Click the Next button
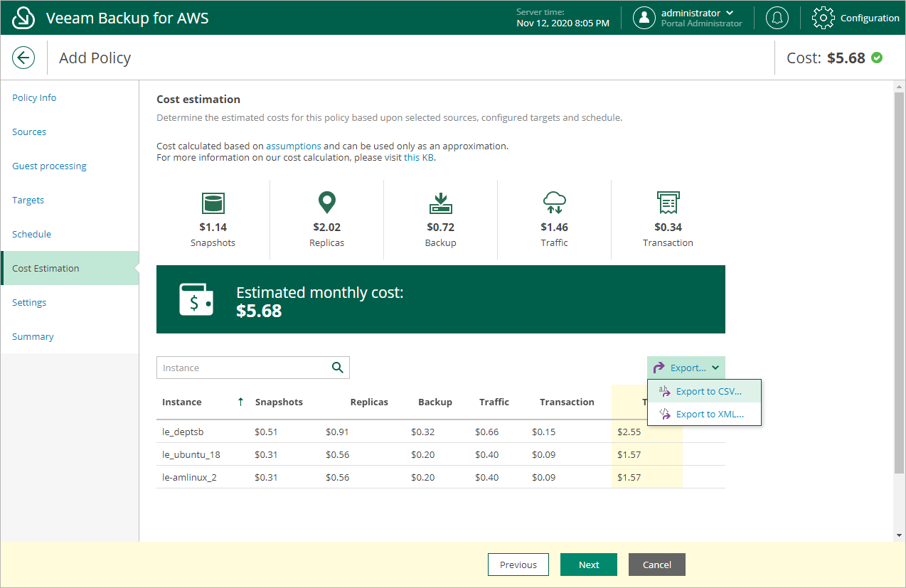The width and height of the screenshot is (906, 588). click(x=589, y=565)
